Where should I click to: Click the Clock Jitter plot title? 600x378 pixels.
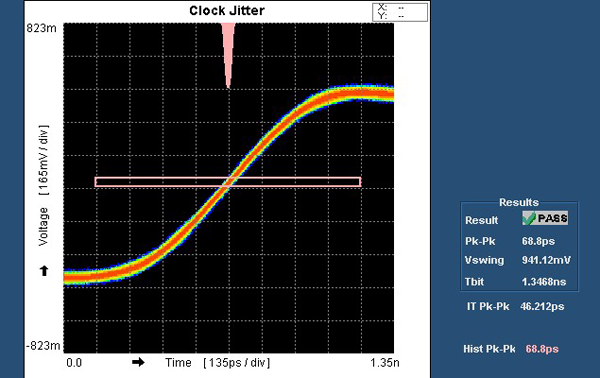tap(227, 10)
